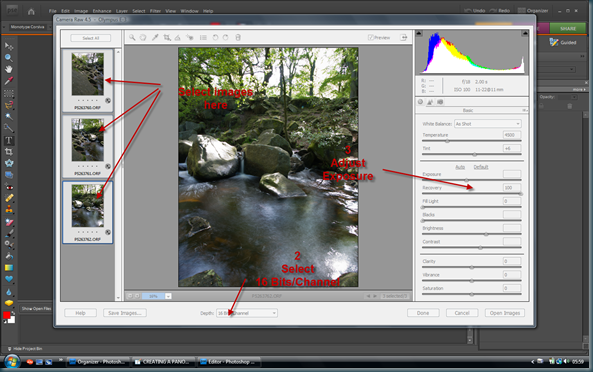Select the Crop tool in Editor toolbox

tap(9, 152)
